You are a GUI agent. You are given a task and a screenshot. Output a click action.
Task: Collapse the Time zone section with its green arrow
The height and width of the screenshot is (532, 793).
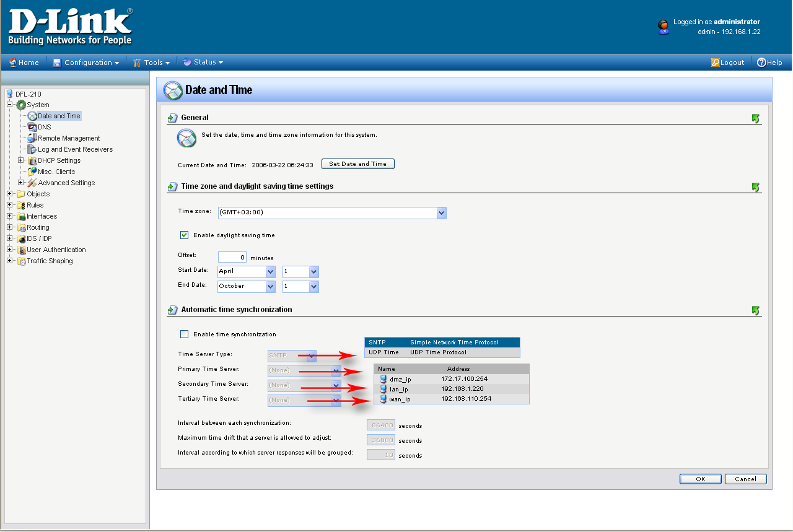click(756, 187)
